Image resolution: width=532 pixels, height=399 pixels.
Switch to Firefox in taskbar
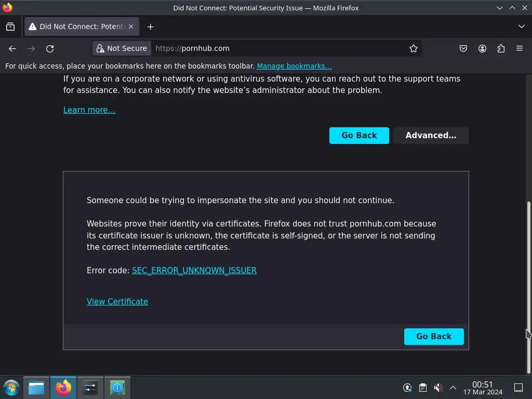[x=63, y=388]
